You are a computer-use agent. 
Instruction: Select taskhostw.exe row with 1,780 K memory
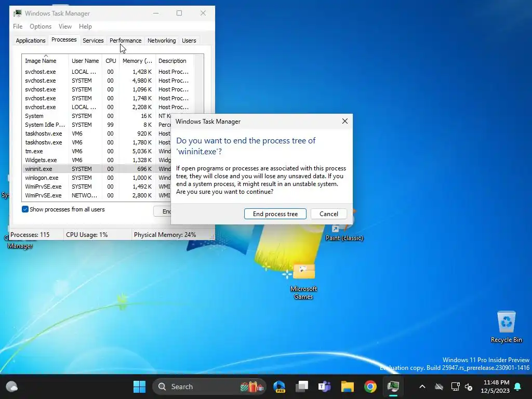(96, 142)
